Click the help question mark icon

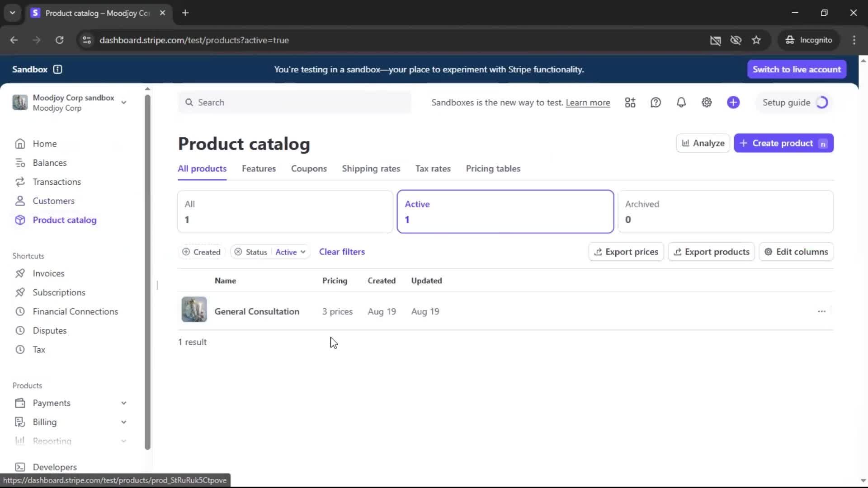(656, 103)
